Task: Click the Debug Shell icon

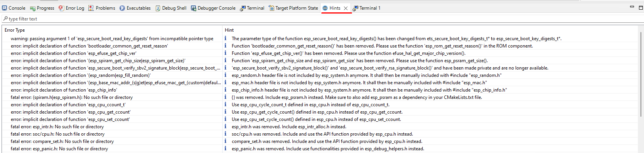Action: 158,8
